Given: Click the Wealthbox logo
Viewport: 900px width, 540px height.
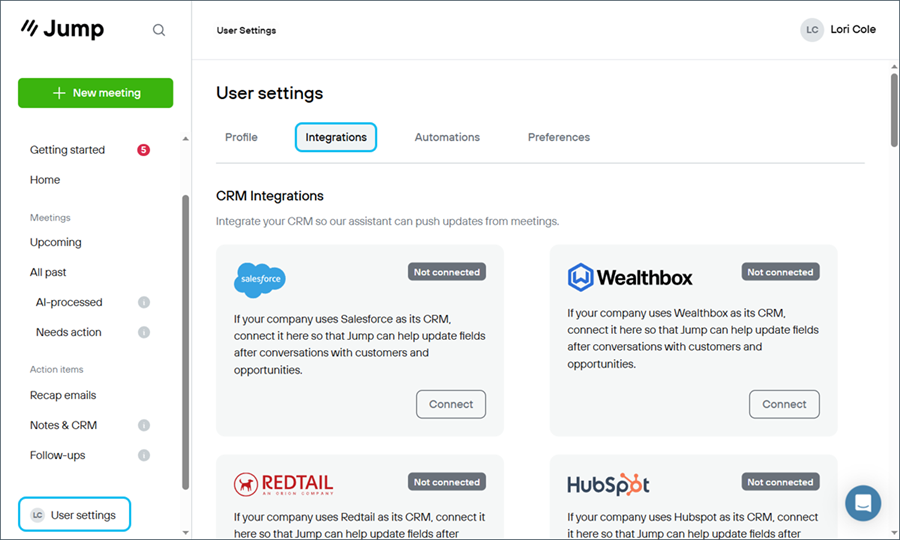Looking at the screenshot, I should pyautogui.click(x=630, y=278).
